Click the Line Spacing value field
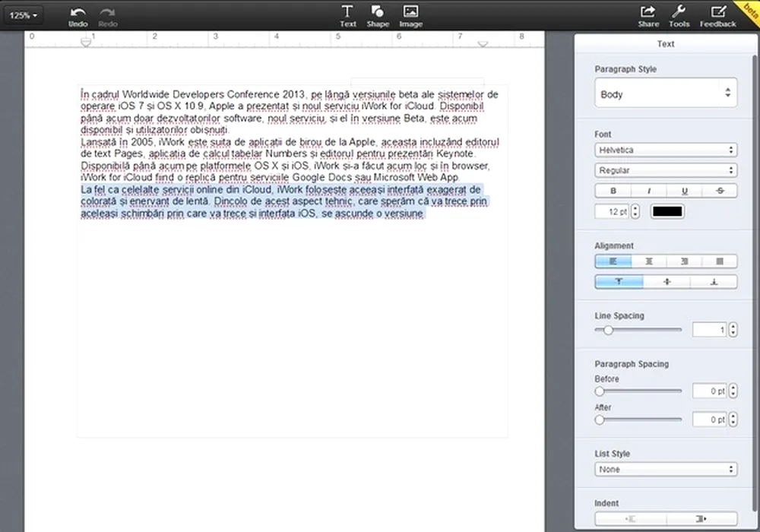 pyautogui.click(x=709, y=330)
